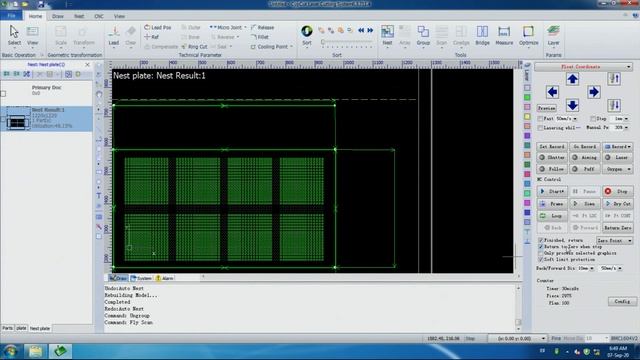Select the bright green layer swatch
Screen dimensions: 640x360
click(527, 97)
